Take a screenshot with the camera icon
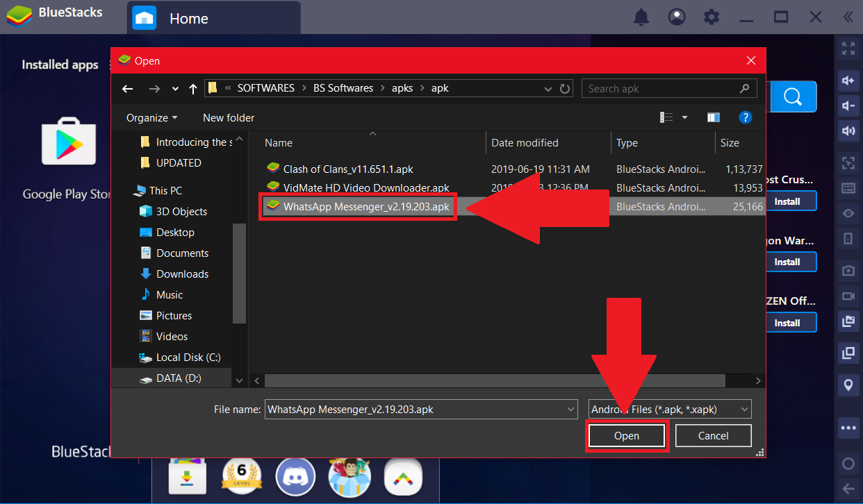 pyautogui.click(x=848, y=270)
